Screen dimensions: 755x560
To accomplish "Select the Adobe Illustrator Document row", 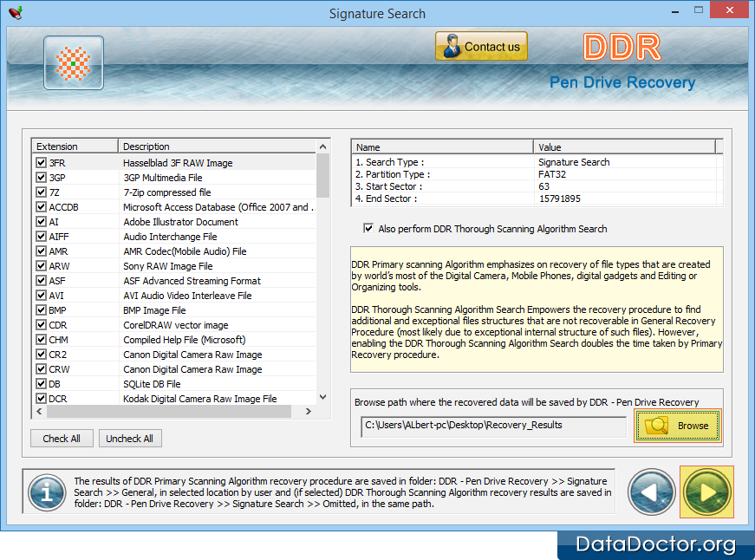I will click(x=174, y=222).
